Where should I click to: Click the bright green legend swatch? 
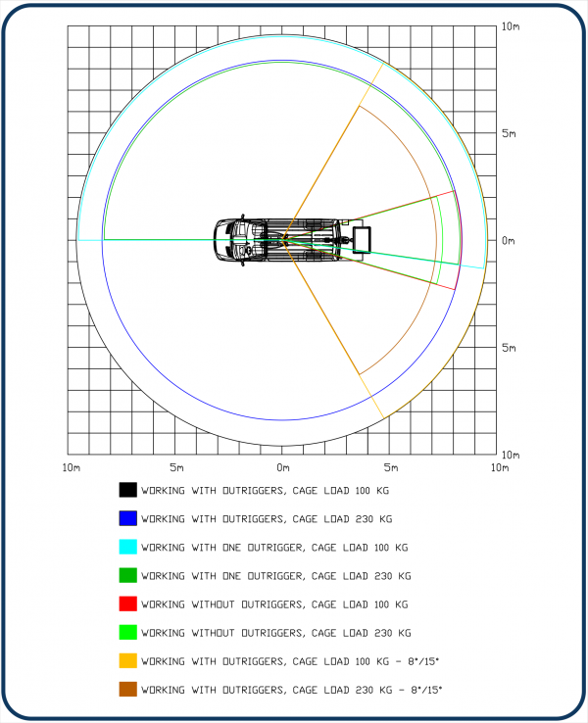(127, 632)
